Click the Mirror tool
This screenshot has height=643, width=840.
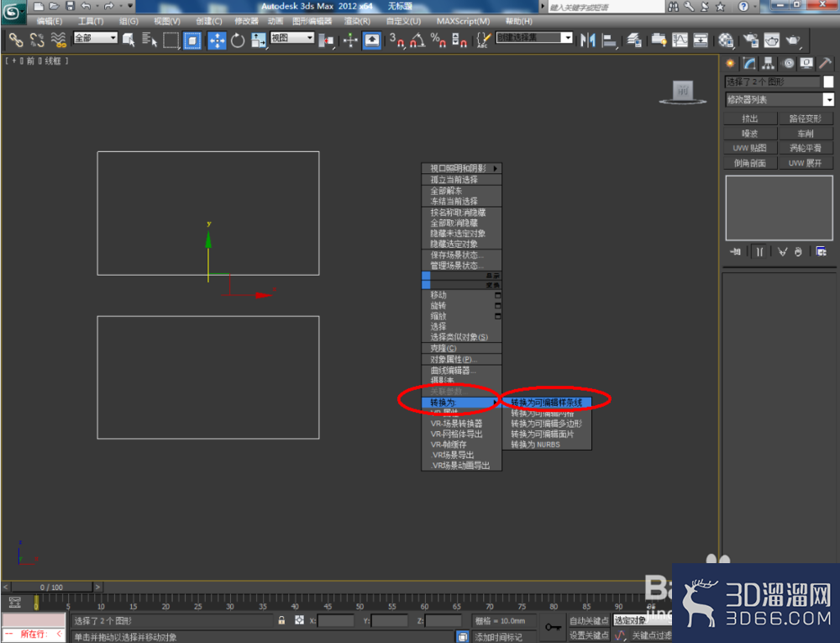pyautogui.click(x=588, y=40)
